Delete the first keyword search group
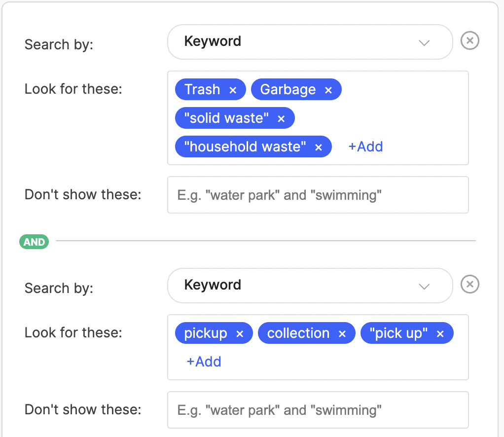504x437 pixels. coord(469,40)
